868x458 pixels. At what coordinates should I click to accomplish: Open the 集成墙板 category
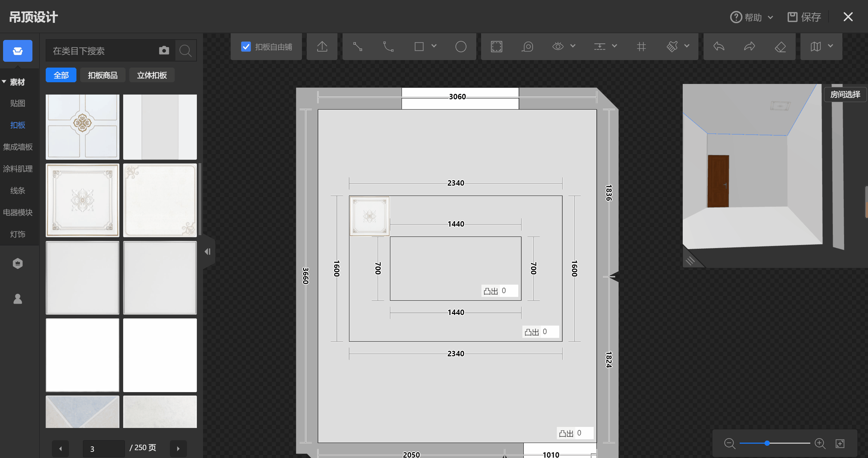coord(18,147)
